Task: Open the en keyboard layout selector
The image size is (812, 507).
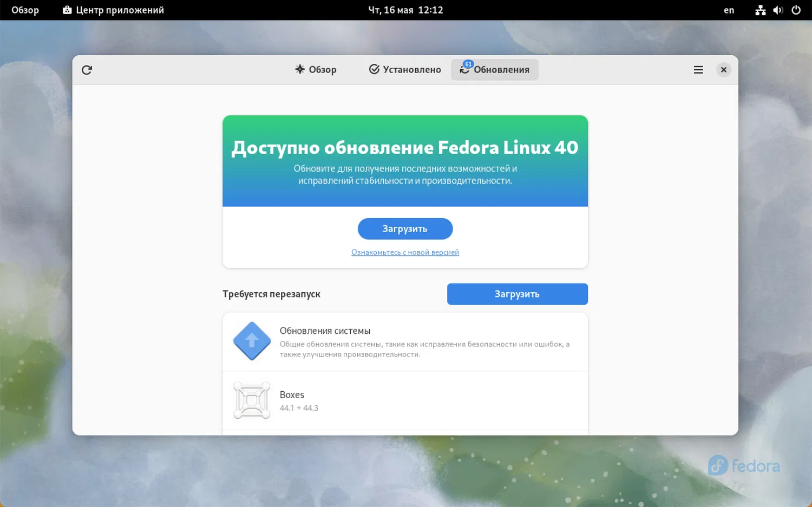Action: (x=729, y=10)
